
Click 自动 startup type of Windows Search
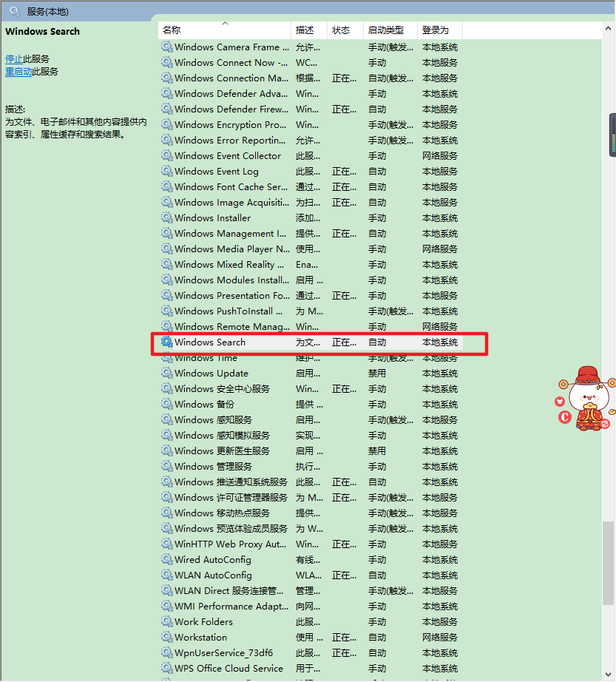(377, 342)
